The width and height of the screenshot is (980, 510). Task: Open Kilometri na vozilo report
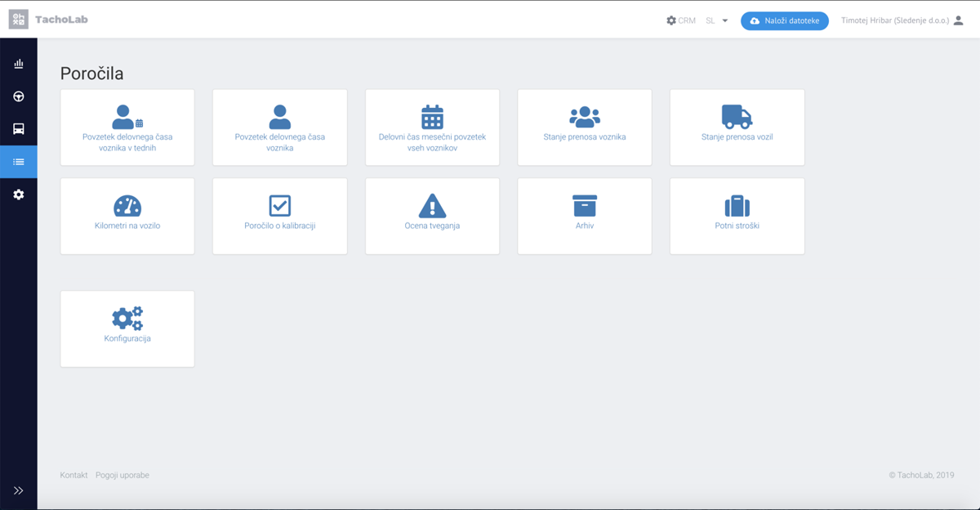[127, 225]
